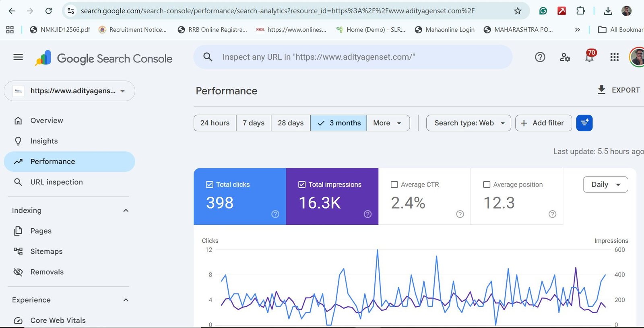Open Insights in the sidebar
Image resolution: width=644 pixels, height=328 pixels.
(x=69, y=141)
